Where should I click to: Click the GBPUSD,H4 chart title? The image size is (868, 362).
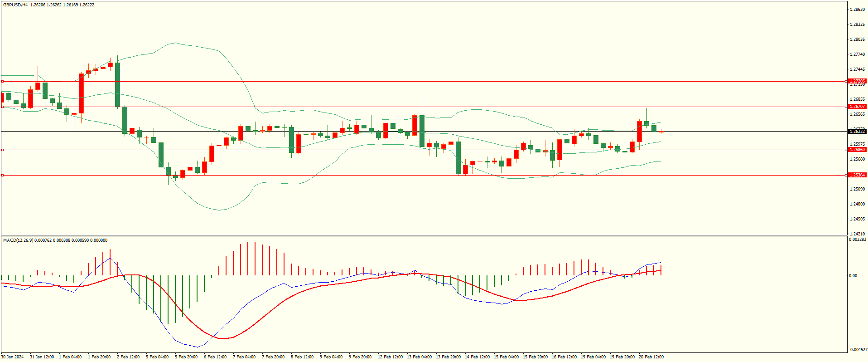15,5
